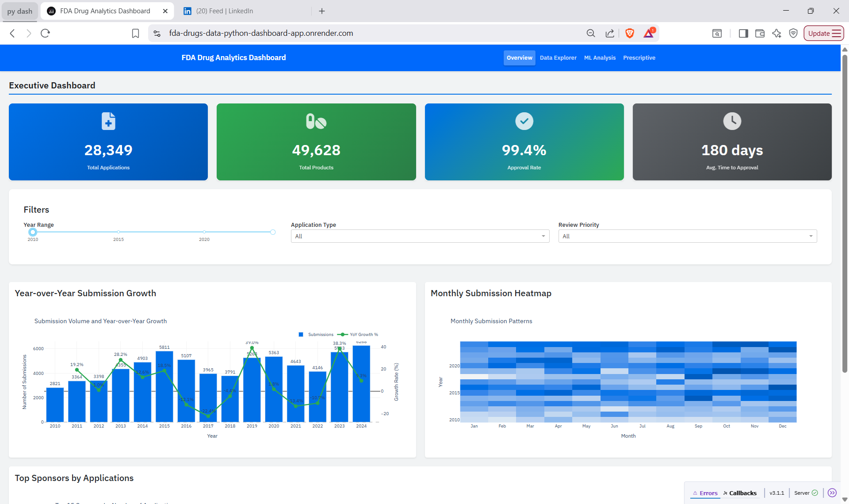Click the Year Range right slider handle

point(273,232)
